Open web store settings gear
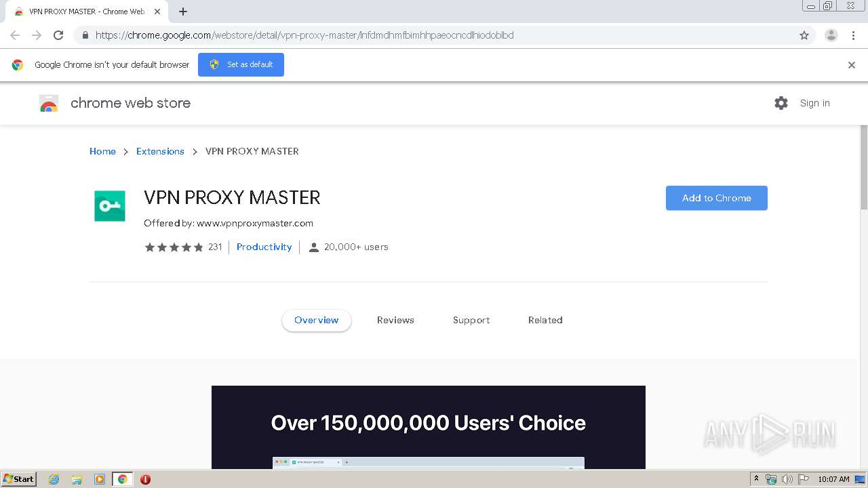868x488 pixels. [x=781, y=103]
